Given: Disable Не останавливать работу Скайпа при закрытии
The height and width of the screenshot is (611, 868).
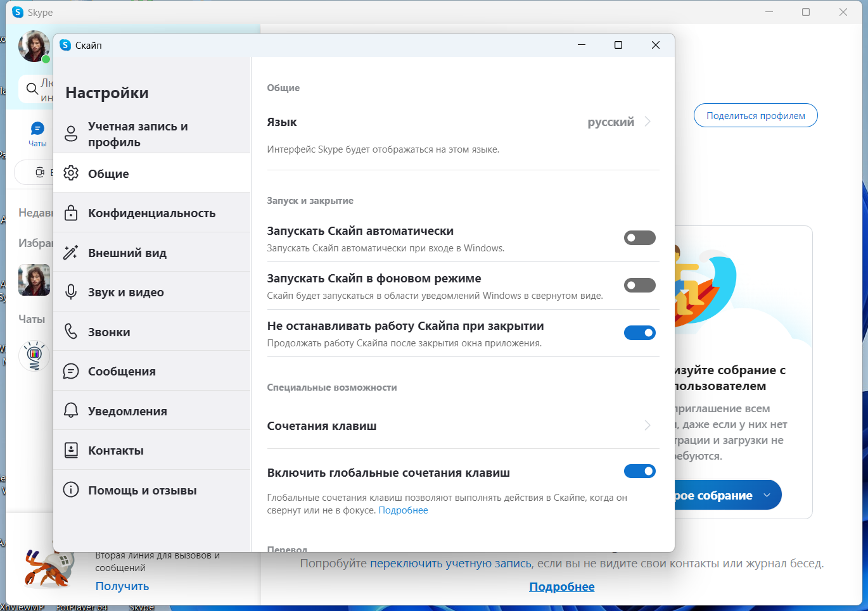Looking at the screenshot, I should [x=640, y=332].
